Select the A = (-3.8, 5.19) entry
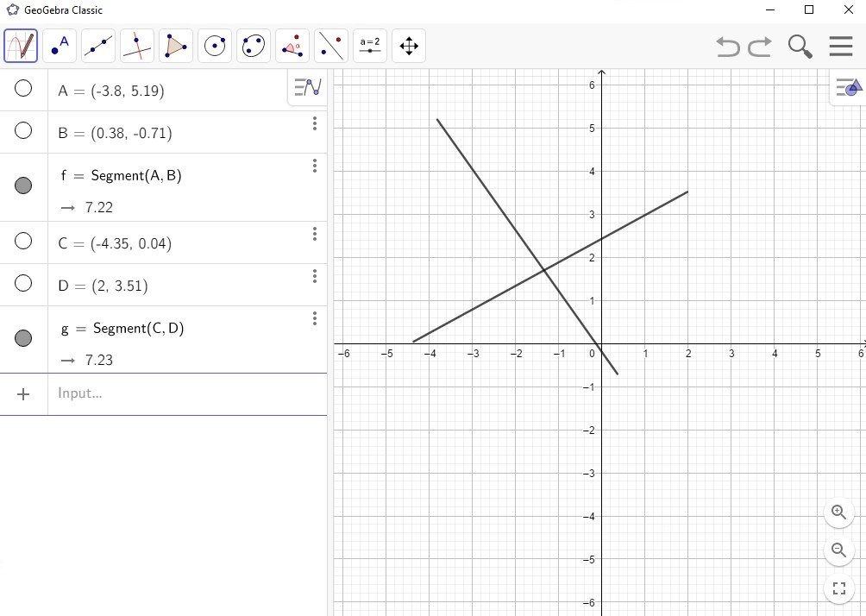Screen dimensions: 866x616 (x=111, y=91)
